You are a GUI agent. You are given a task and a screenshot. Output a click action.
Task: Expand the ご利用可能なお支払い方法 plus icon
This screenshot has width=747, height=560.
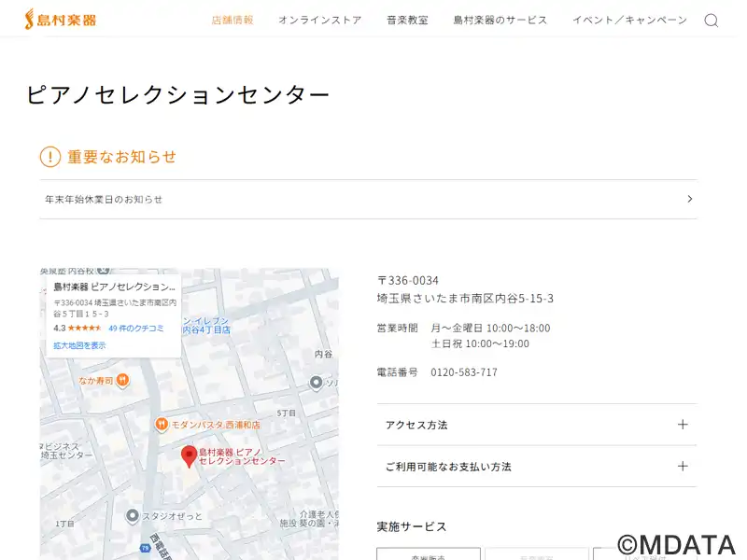click(x=683, y=467)
